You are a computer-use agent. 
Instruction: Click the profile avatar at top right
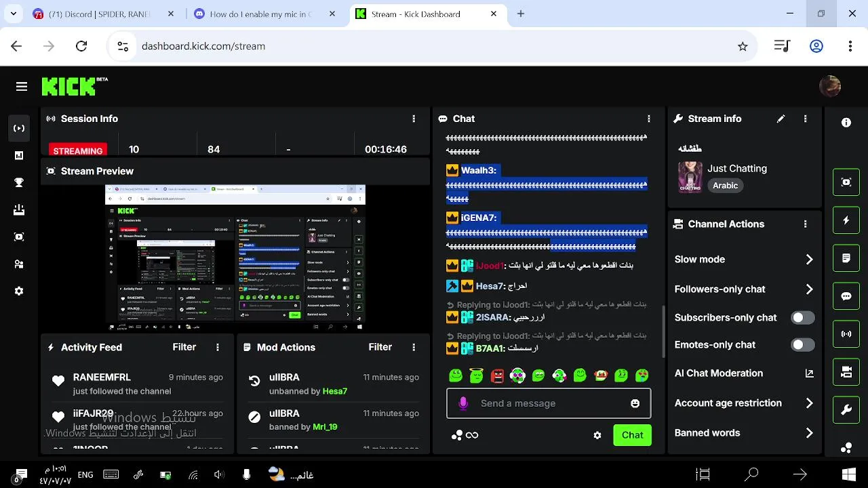[x=830, y=86]
